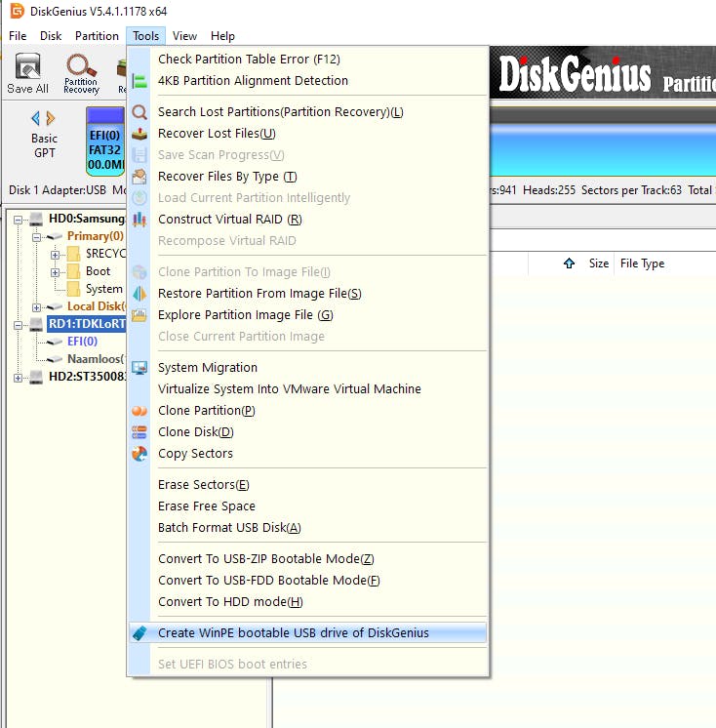Click the DiskGenius app logo icon

[17, 11]
